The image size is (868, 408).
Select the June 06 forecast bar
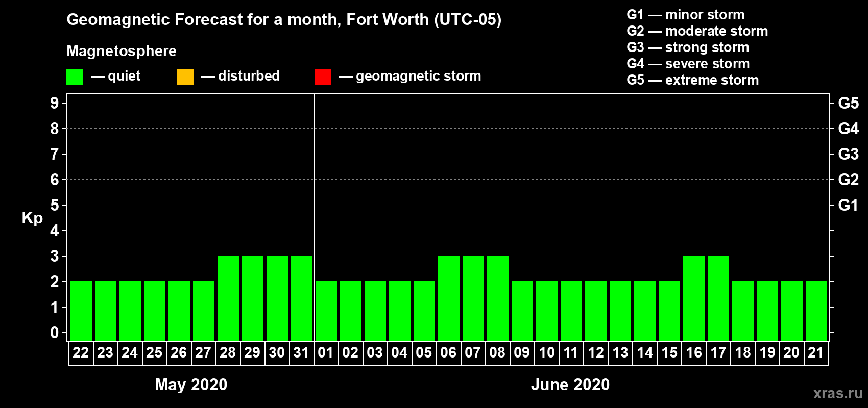(449, 298)
